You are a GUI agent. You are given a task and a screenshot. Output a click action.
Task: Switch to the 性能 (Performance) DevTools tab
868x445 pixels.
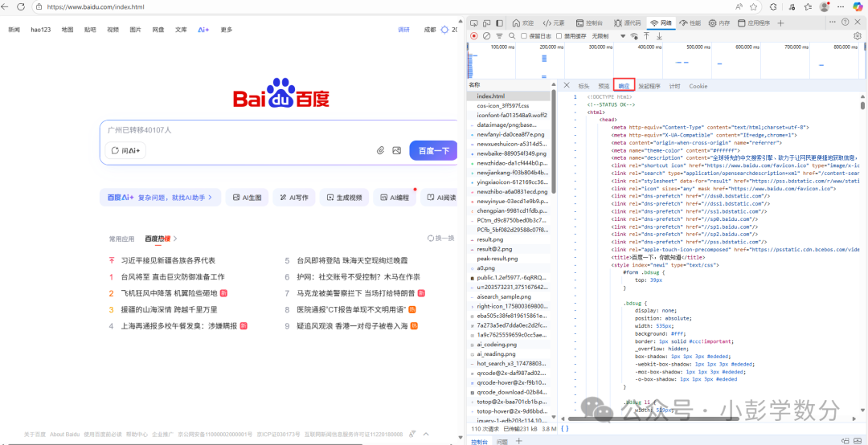tap(690, 22)
